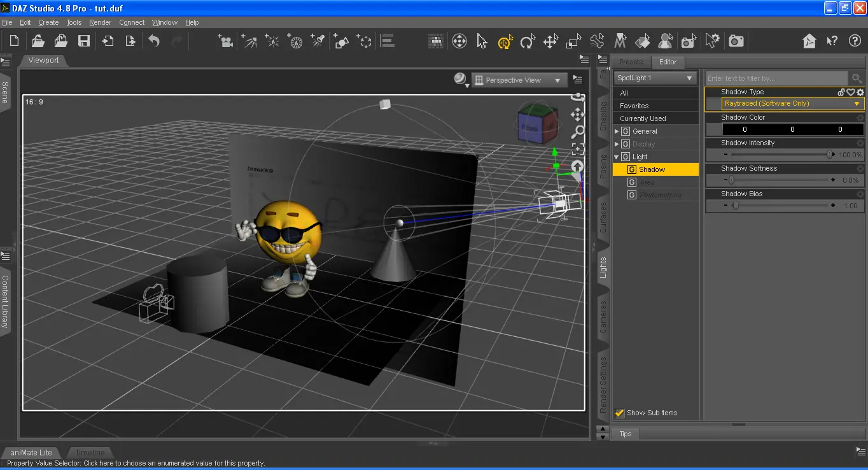Click the Undo arrow icon
This screenshot has height=470, width=868.
point(154,41)
